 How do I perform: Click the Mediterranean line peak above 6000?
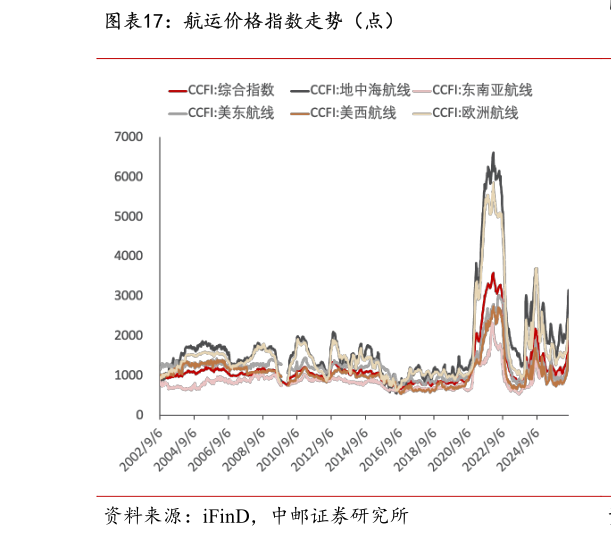[x=493, y=153]
